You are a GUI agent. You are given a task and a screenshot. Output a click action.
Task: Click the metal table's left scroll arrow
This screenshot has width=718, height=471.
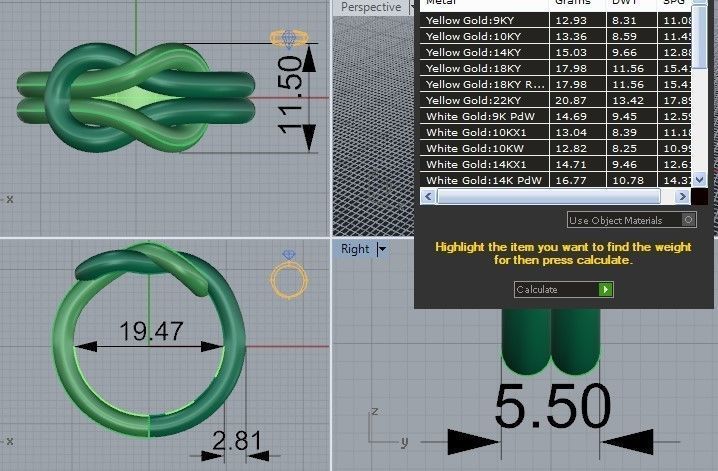click(428, 196)
